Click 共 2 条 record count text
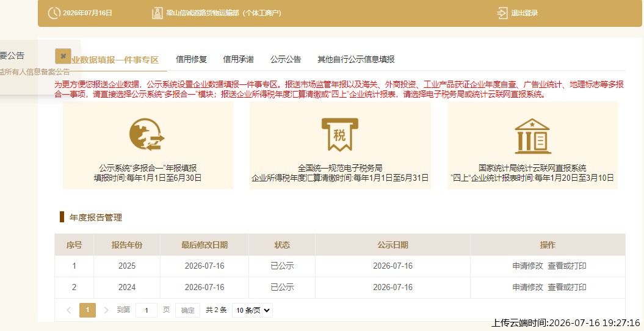This screenshot has width=644, height=331. coord(217,310)
